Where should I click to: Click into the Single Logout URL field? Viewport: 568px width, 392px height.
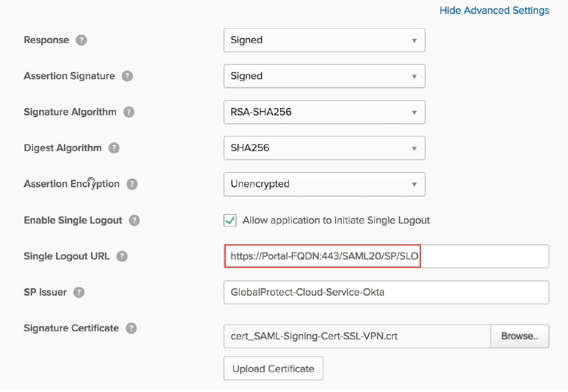tap(386, 256)
